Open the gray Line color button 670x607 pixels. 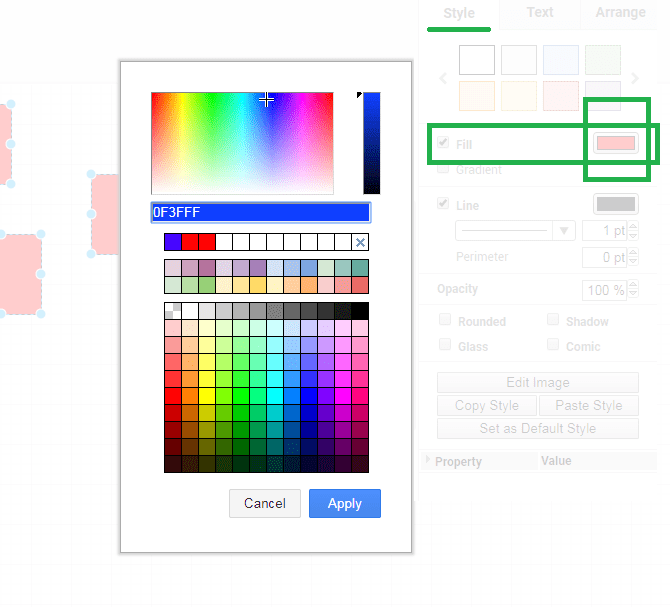click(x=616, y=204)
